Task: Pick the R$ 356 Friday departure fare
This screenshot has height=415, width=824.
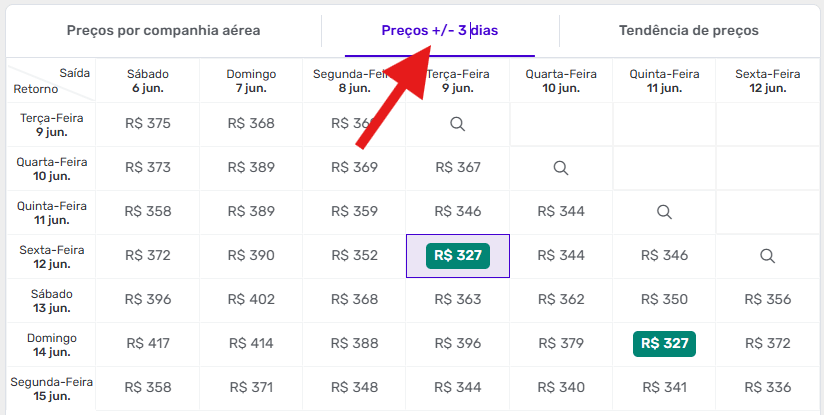Action: tap(767, 299)
